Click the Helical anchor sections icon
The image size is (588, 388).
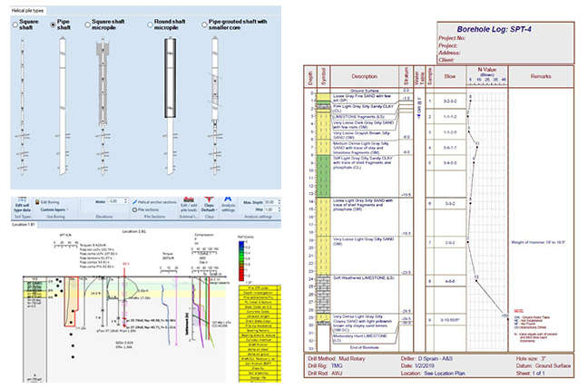pyautogui.click(x=136, y=201)
